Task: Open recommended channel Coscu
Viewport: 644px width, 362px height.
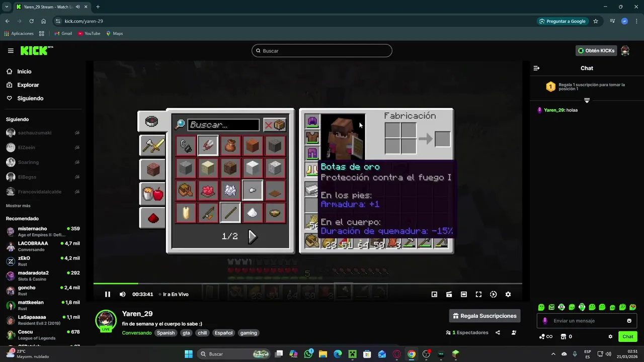Action: (43, 335)
